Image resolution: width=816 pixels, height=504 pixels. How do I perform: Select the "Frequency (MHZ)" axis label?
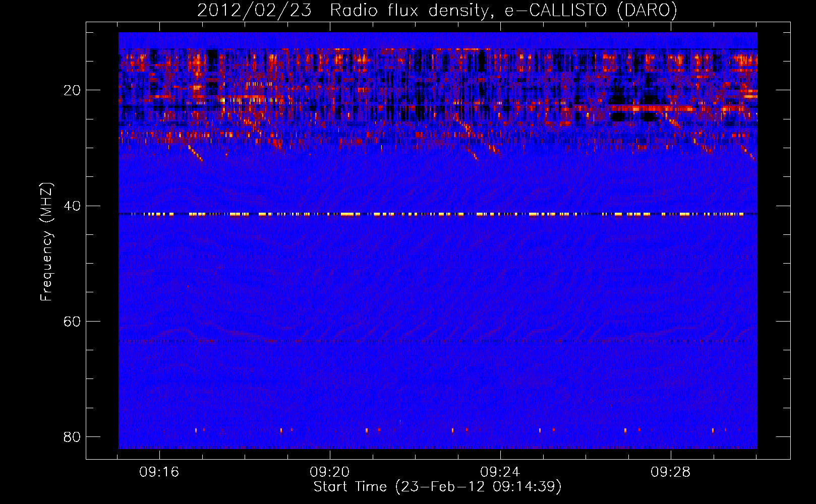tap(46, 242)
